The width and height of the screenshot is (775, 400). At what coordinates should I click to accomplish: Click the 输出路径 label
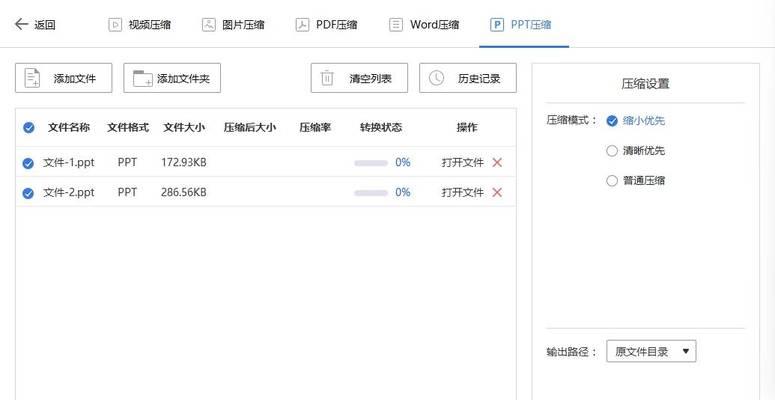pyautogui.click(x=572, y=352)
